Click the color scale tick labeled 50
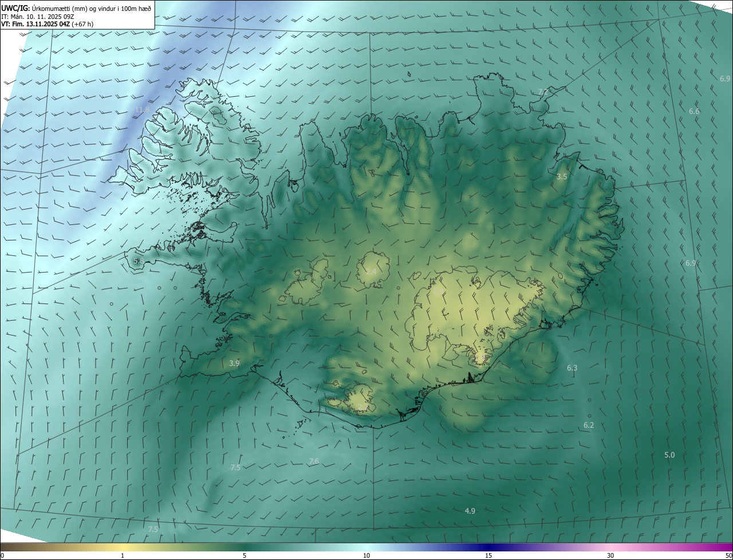Screen dimensions: 733x560 coord(728,555)
